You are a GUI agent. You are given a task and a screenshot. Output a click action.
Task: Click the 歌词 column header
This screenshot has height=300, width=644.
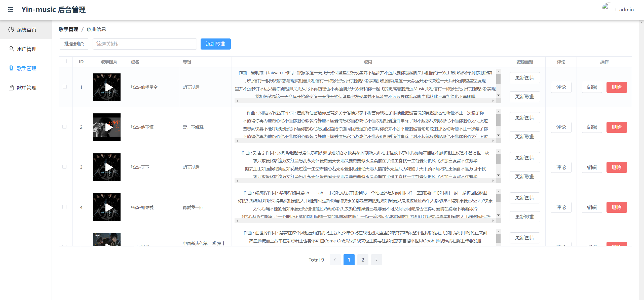[x=368, y=62]
